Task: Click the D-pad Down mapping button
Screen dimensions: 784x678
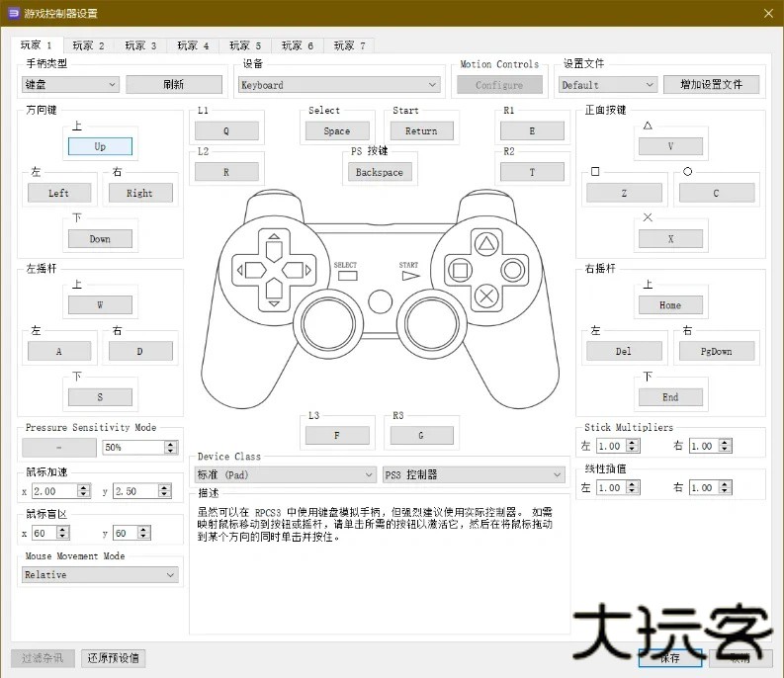Action: (100, 239)
